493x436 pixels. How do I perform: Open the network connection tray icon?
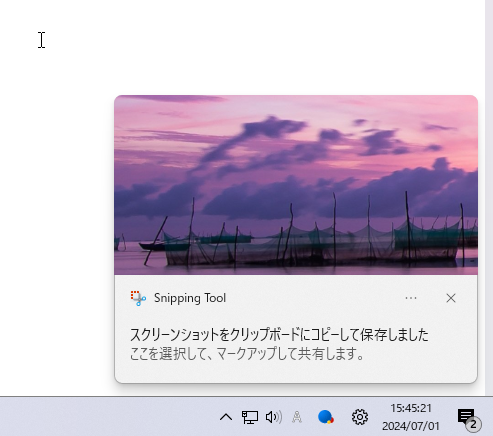[x=250, y=417]
